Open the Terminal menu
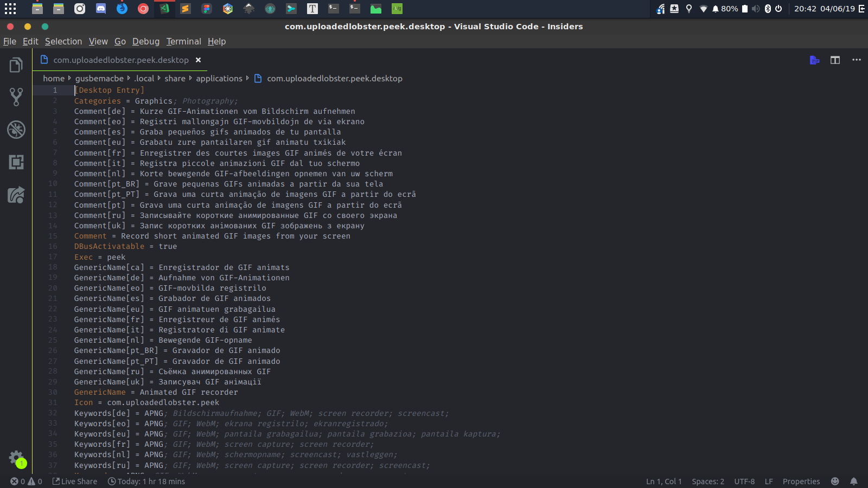The height and width of the screenshot is (488, 868). (183, 41)
